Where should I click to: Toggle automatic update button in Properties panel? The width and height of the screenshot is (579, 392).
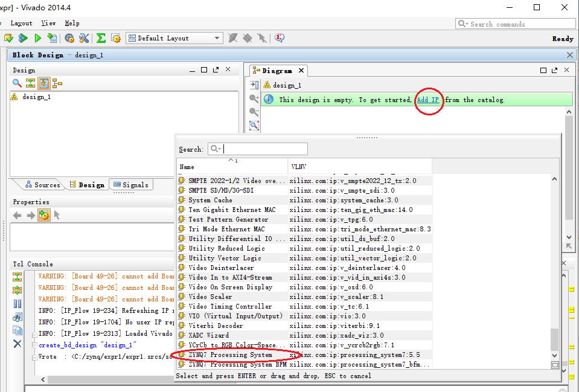[x=43, y=215]
